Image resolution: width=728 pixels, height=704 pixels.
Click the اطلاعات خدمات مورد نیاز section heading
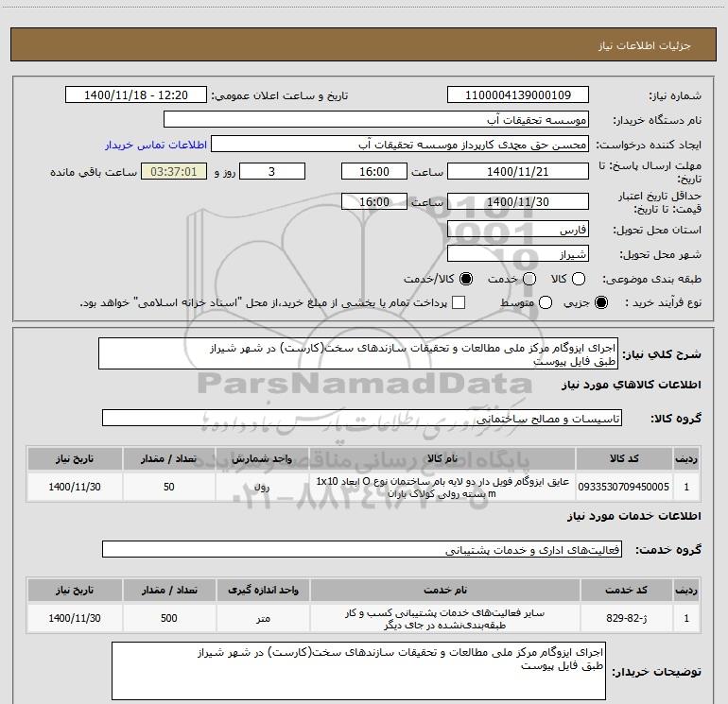633,516
